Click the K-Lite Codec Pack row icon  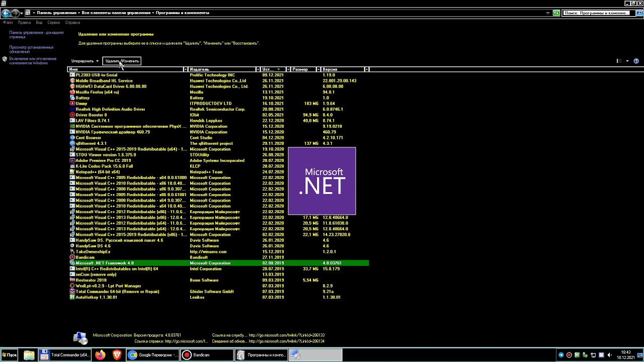coord(72,166)
